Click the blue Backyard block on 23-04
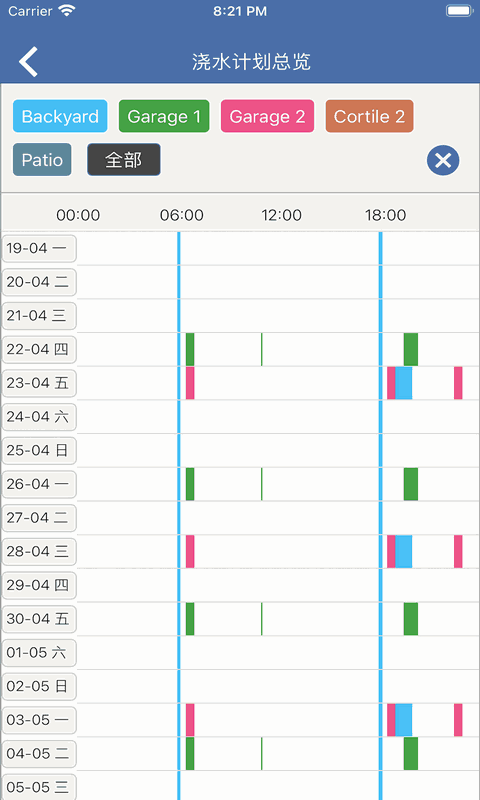Screen dimensions: 480x800 [403, 383]
